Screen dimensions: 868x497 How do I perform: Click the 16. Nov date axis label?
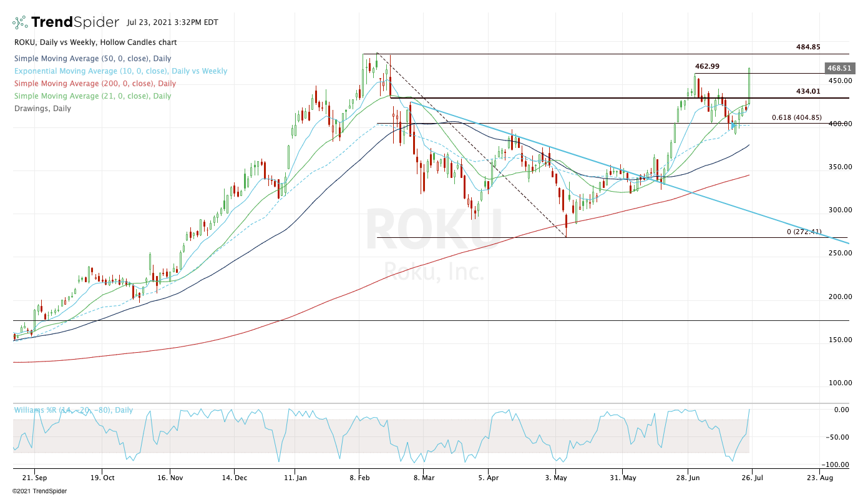coord(171,477)
